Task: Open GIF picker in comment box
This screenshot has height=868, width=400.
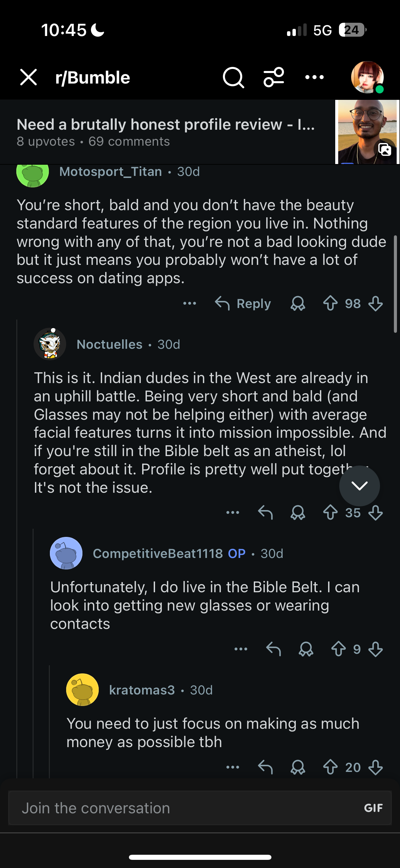Action: [373, 808]
